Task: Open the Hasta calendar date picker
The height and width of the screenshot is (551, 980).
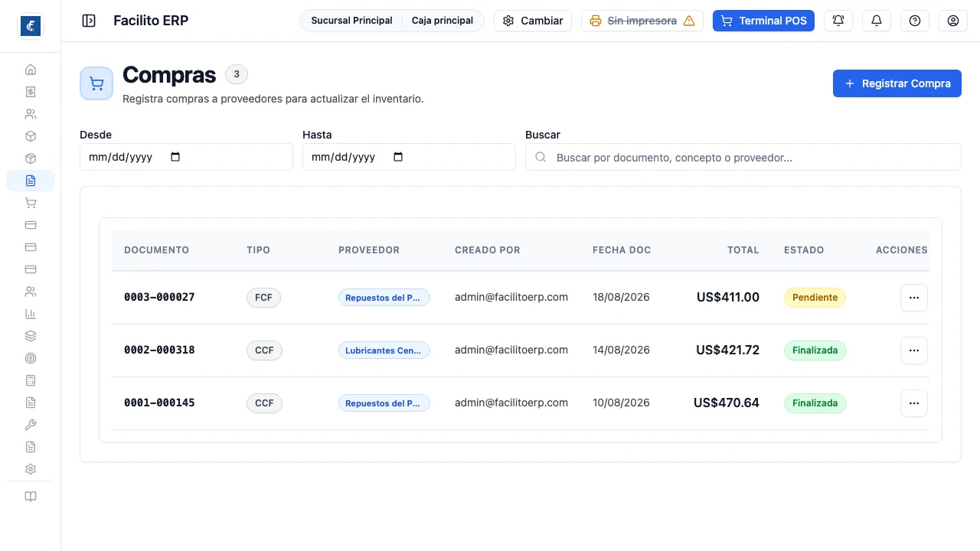Action: [x=398, y=157]
